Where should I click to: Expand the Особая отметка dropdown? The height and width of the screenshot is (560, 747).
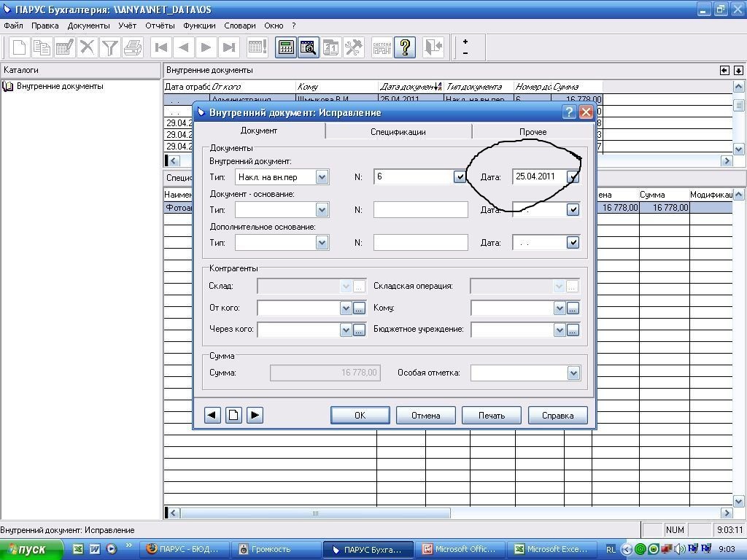tap(573, 373)
